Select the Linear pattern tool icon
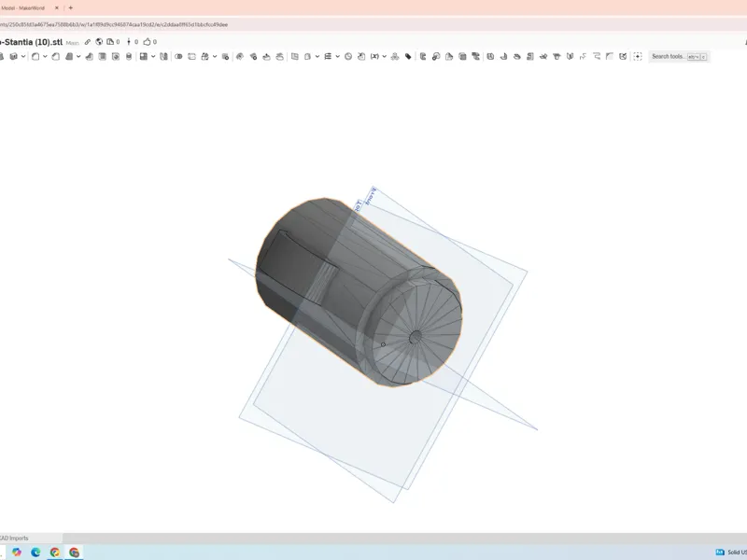Image resolution: width=747 pixels, height=560 pixels. coord(143,56)
